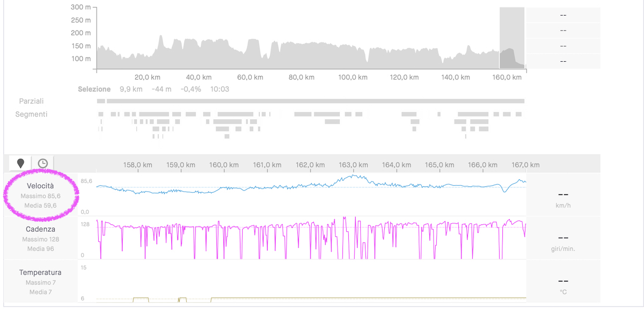Viewport: 644px width, 312px height.
Task: Switch x-axis to time with clock icon
Action: coord(42,163)
